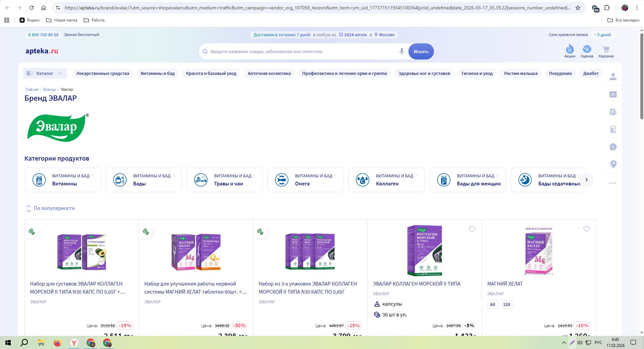Open the Корзина shopping cart
Screen dimensions: 644x349
606,51
